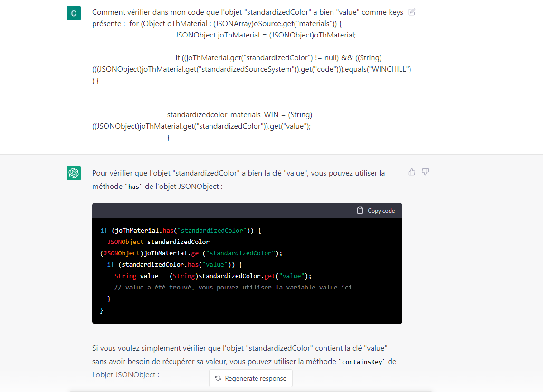Click the thumbs down icon on the response
Screen dimensions: 543x392
tap(425, 172)
